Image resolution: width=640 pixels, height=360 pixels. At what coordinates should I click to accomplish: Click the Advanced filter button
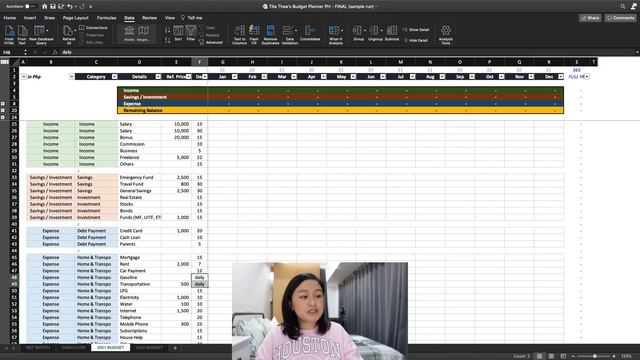pos(211,42)
